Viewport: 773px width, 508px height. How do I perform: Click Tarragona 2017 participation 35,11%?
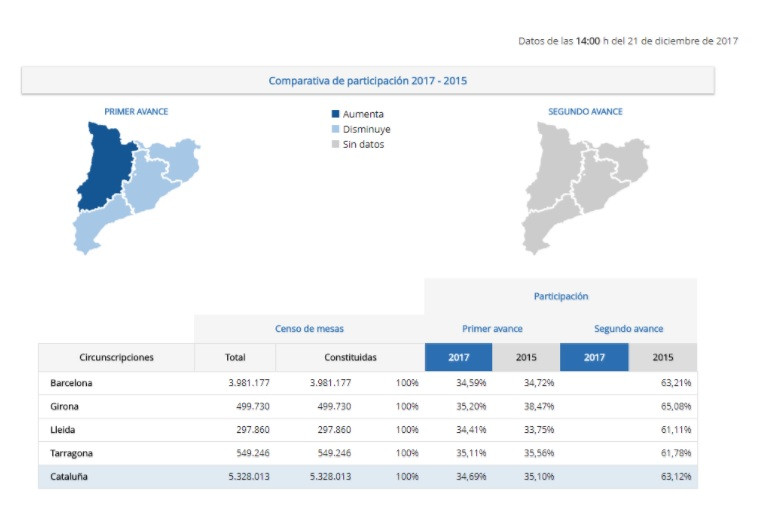coord(471,453)
